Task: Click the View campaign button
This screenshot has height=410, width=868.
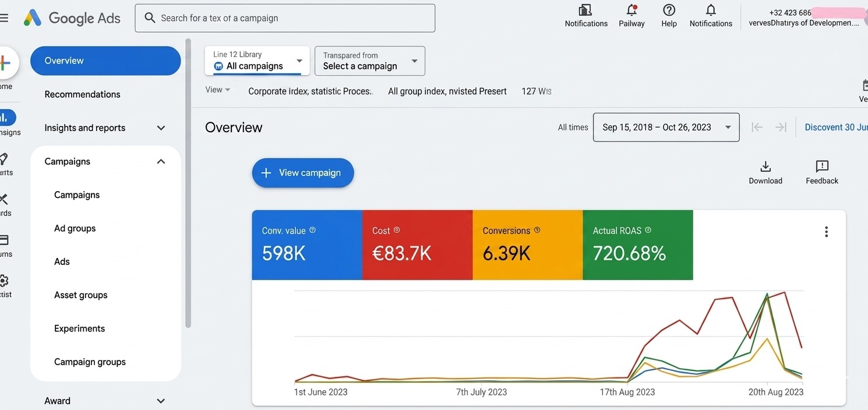Action: pos(303,172)
